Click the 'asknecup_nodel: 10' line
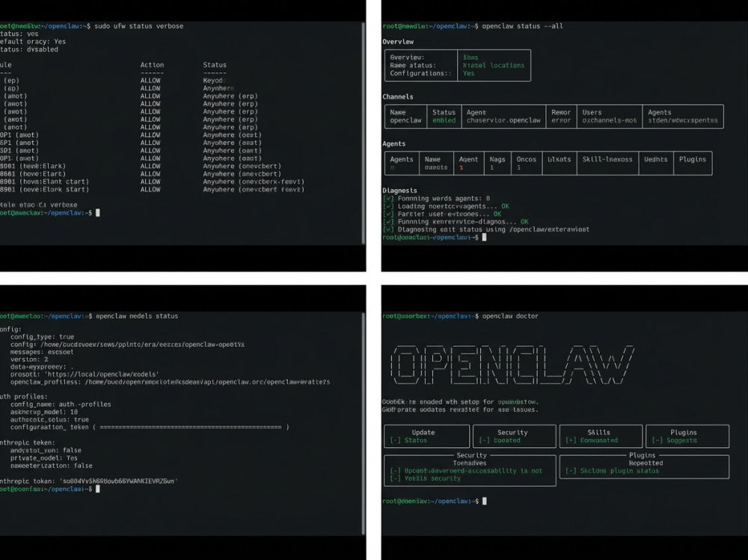748x560 pixels. point(44,412)
